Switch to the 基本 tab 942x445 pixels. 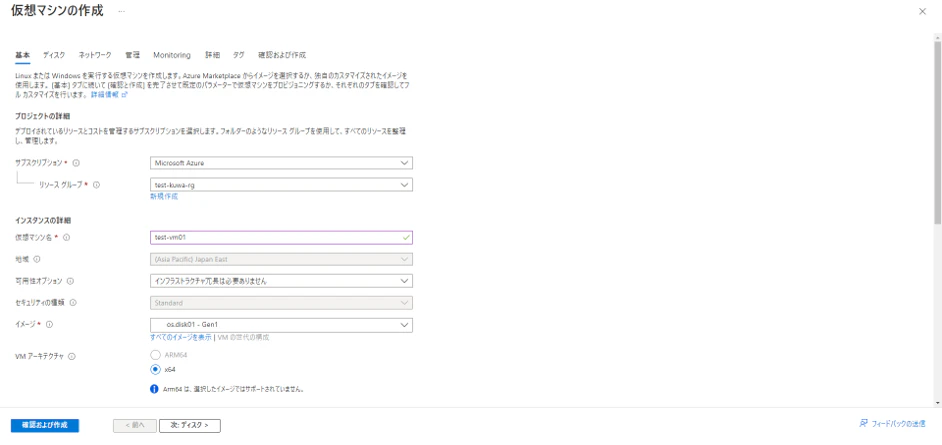pos(22,55)
